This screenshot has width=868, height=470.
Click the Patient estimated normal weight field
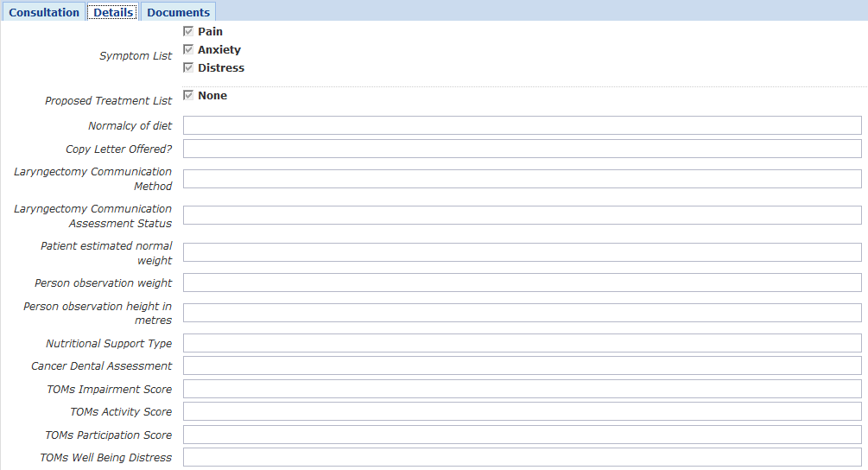click(522, 252)
